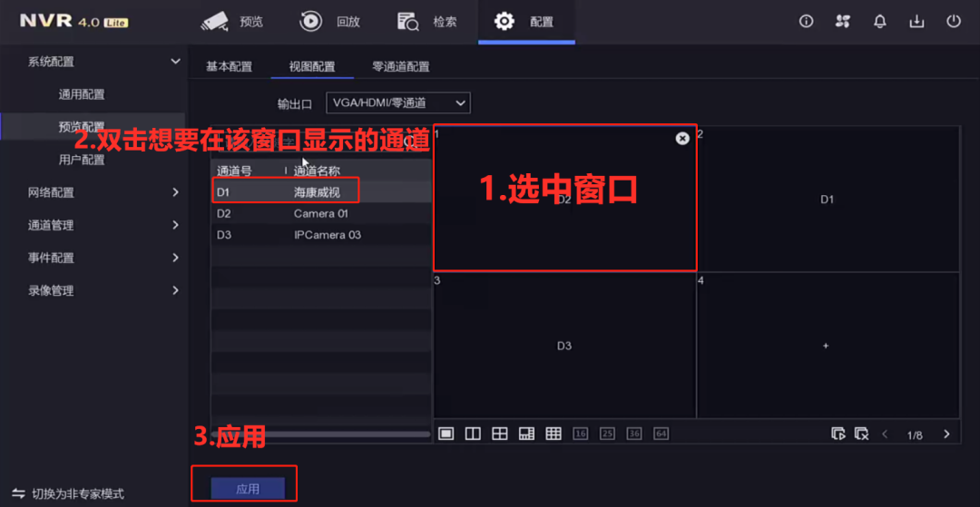
Task: Open 通用配置 in the sidebar
Action: [x=82, y=95]
